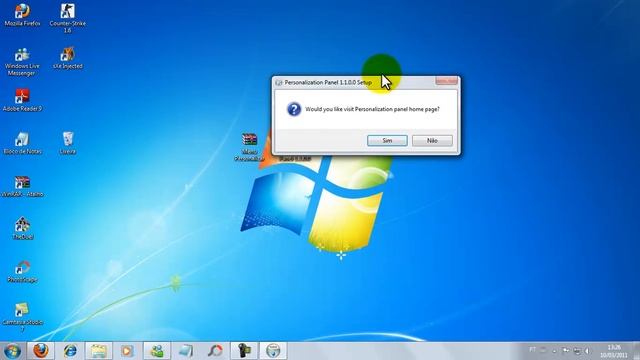Select the Adobe Reader 9 desktop icon

[22, 100]
